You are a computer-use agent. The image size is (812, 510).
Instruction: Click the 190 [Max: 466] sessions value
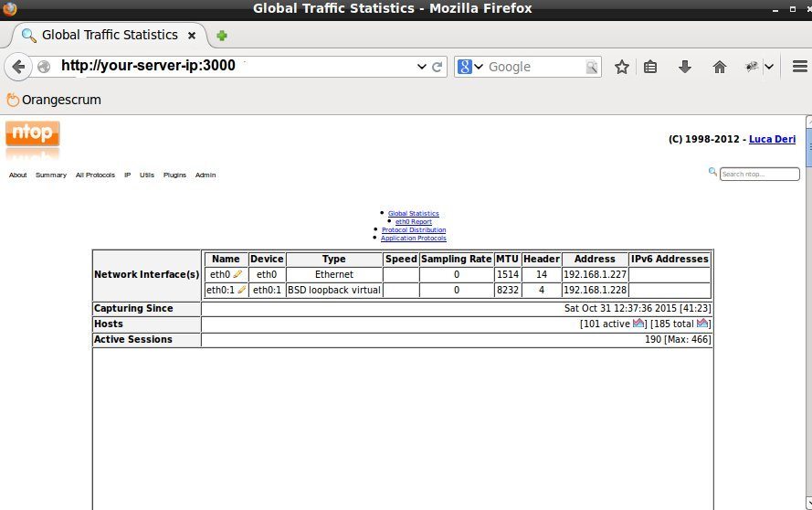(678, 339)
